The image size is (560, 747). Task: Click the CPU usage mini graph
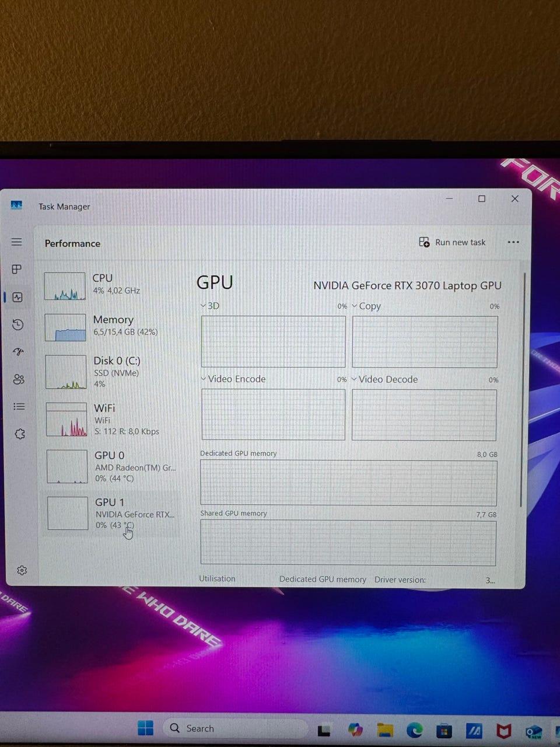pyautogui.click(x=65, y=286)
